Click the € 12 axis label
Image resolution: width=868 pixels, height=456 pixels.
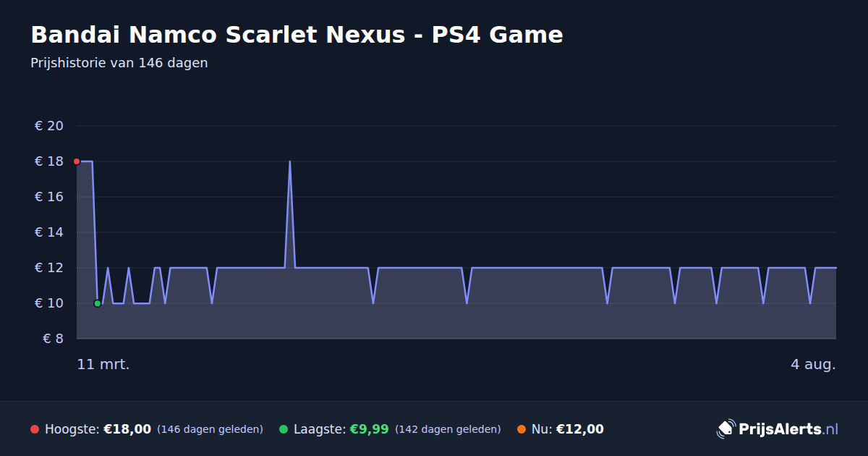[49, 268]
